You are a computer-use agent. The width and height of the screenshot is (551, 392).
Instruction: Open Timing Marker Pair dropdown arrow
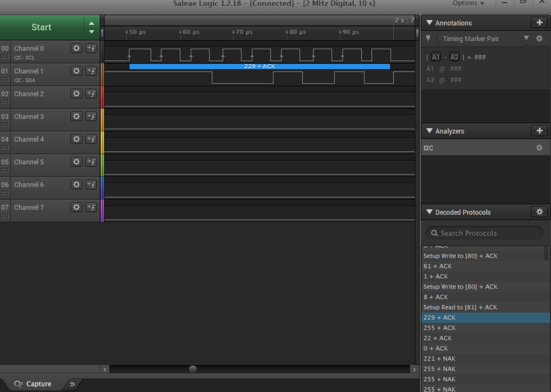point(526,38)
